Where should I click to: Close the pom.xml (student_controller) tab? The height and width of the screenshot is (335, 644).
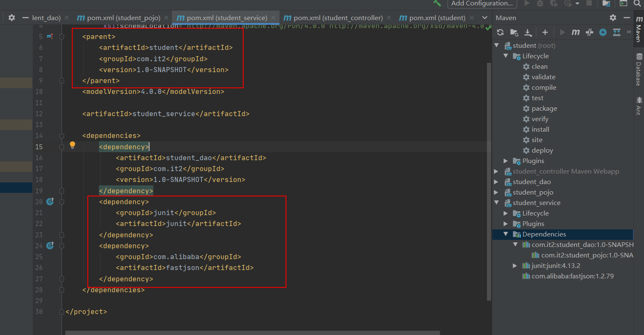coord(389,18)
